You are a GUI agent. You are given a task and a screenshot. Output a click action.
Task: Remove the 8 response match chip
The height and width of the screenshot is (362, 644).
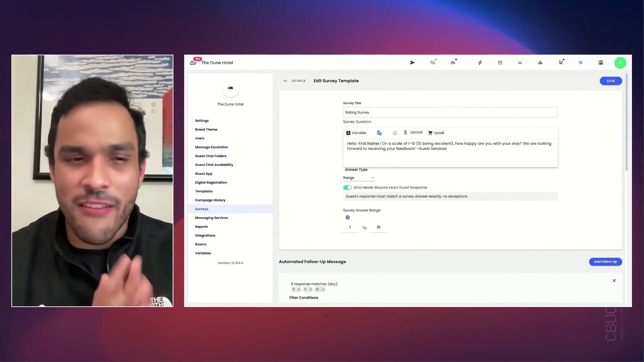pos(299,290)
